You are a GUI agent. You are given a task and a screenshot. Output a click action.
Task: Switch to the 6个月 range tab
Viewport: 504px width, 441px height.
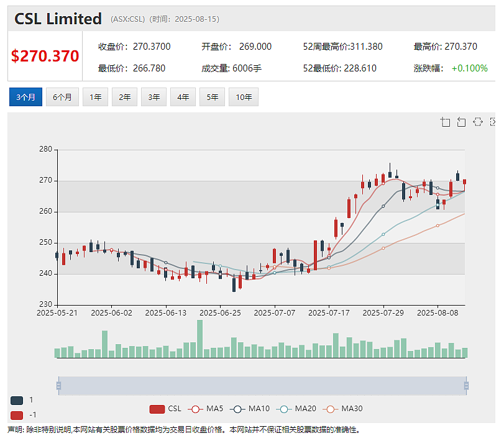[62, 97]
